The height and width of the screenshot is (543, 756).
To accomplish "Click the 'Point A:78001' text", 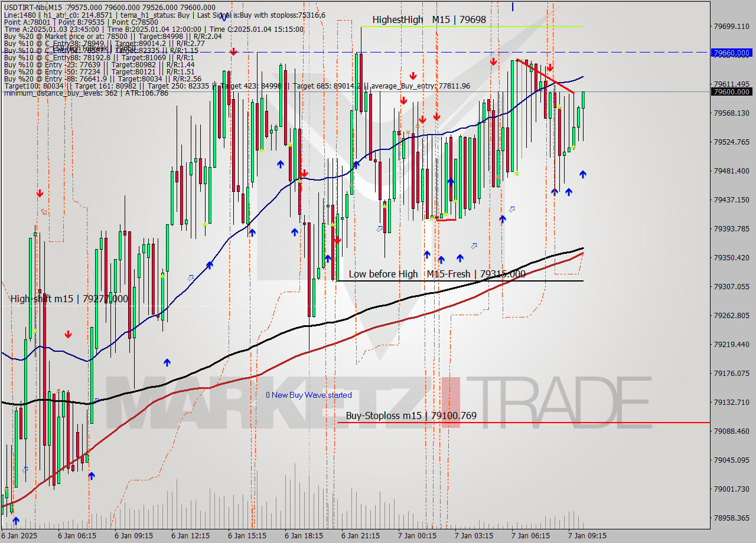I will click(27, 21).
